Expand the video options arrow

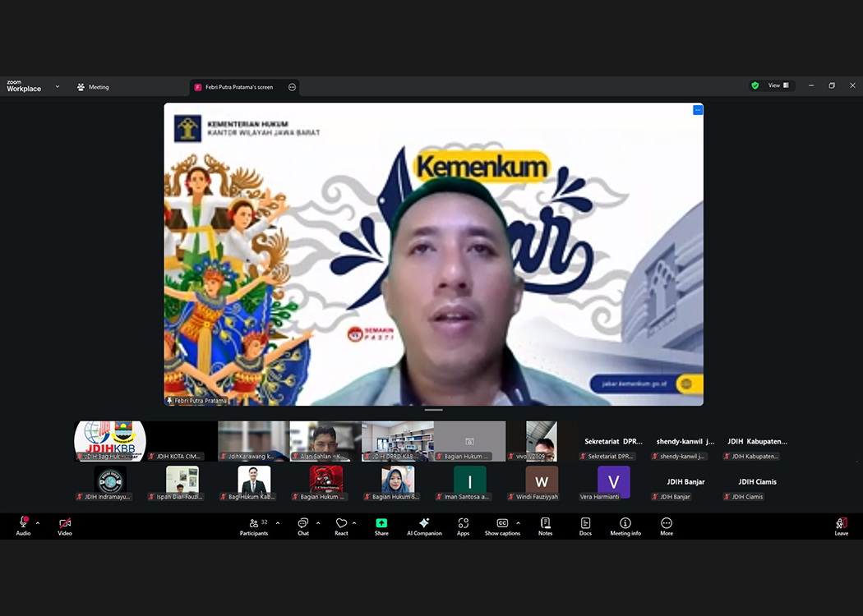coord(81,523)
